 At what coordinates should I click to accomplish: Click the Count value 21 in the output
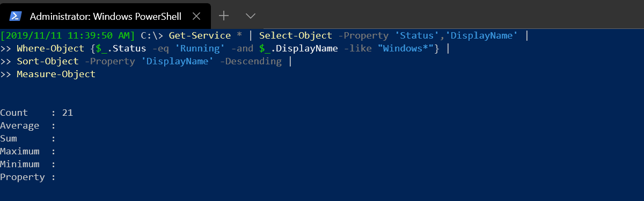tap(67, 113)
